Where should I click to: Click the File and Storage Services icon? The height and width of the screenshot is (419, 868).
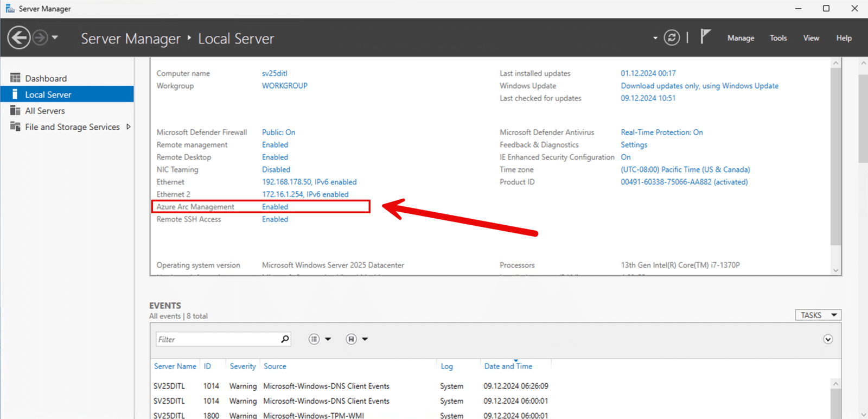[x=15, y=126]
